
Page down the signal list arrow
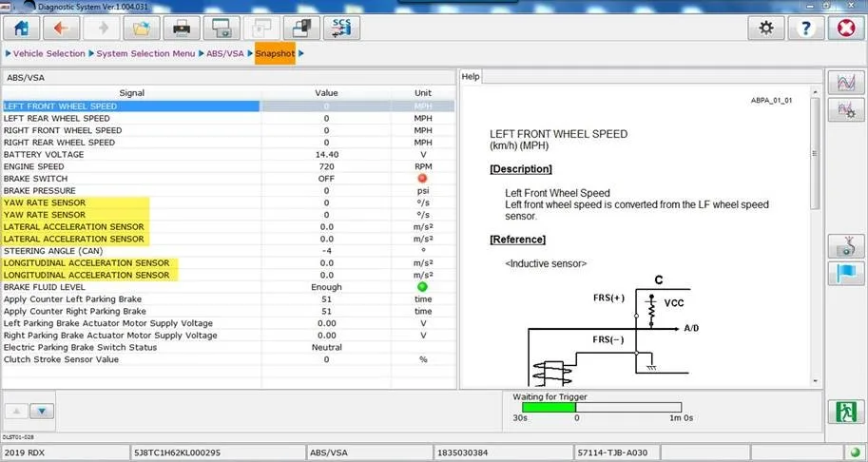tap(42, 411)
